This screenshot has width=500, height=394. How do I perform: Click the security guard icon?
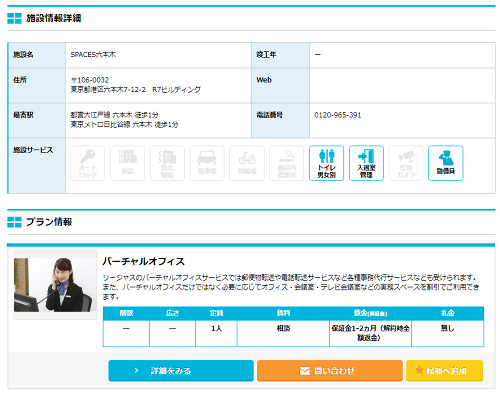coord(446,163)
